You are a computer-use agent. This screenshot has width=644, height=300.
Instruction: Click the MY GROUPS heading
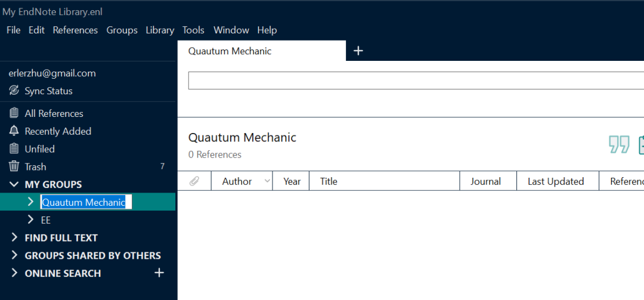coord(54,184)
